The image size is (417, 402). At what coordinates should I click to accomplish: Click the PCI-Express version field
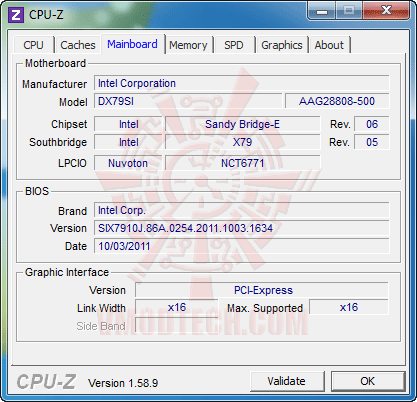click(262, 290)
